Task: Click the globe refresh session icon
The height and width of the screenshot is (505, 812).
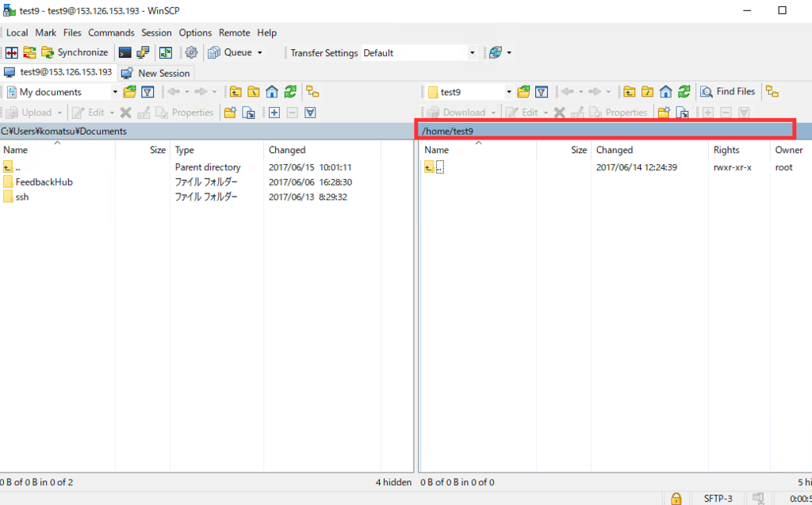Action: [496, 52]
